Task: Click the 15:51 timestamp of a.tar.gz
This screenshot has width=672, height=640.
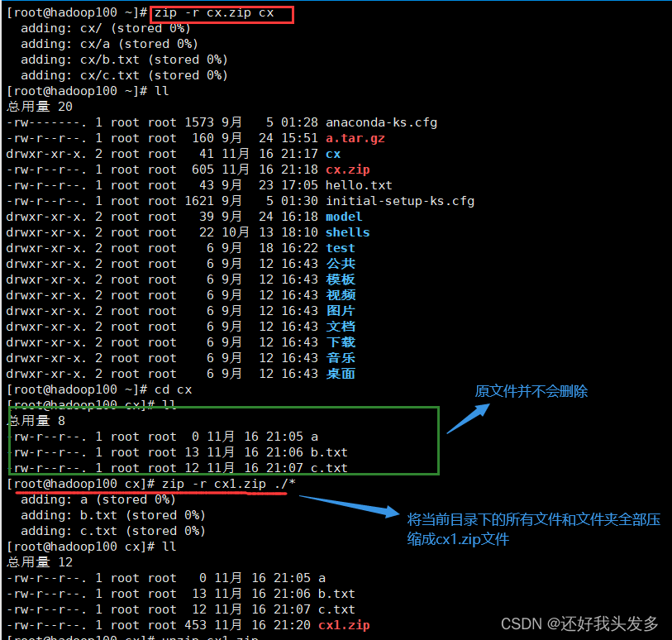Action: click(x=299, y=138)
